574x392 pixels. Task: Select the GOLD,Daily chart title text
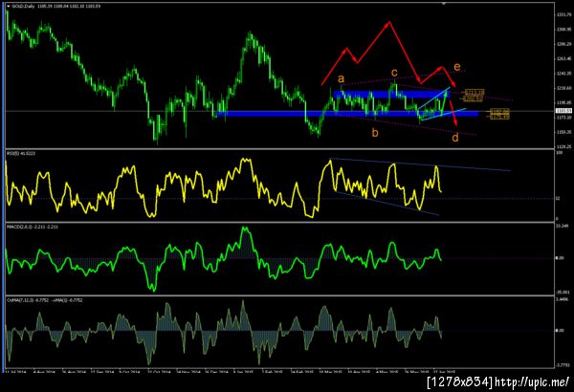[x=23, y=7]
